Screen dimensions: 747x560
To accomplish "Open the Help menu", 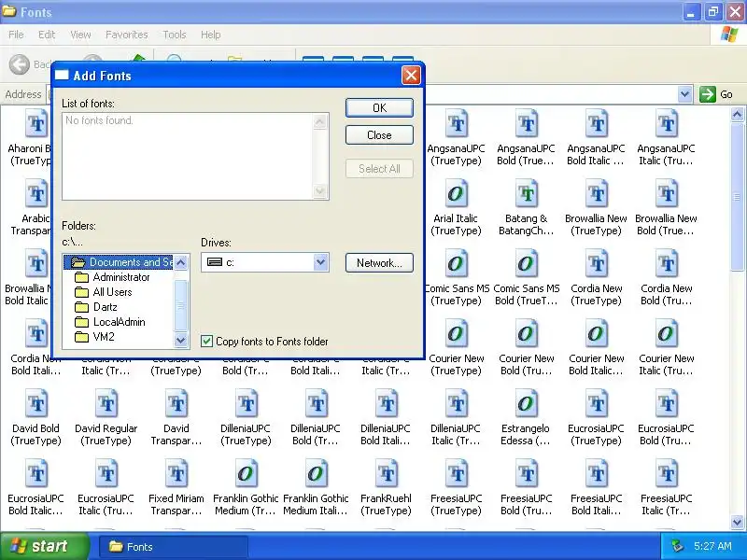I will coord(210,35).
